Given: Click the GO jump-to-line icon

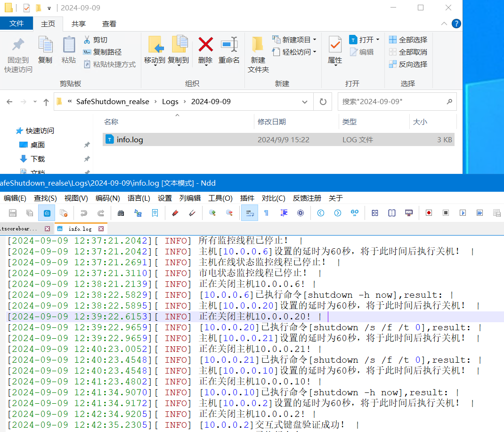Looking at the screenshot, I should pos(355,213).
